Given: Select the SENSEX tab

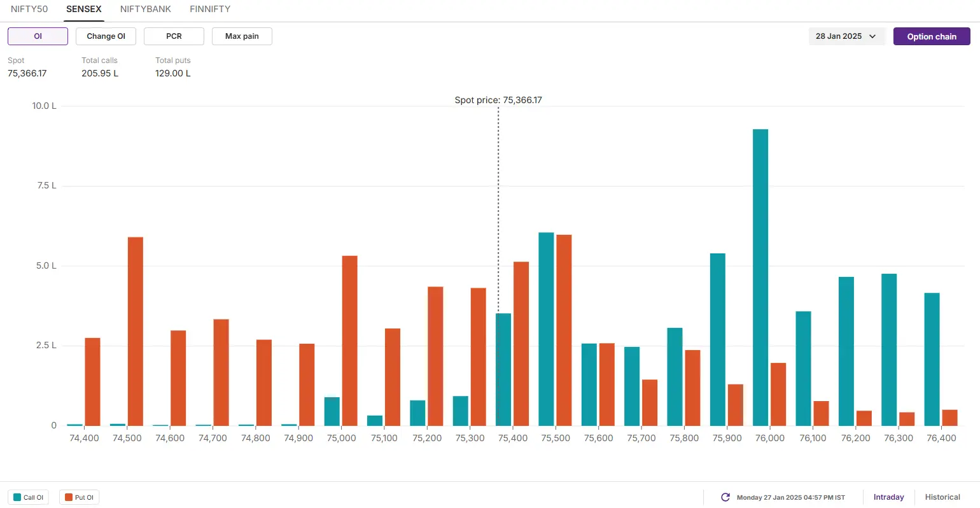Looking at the screenshot, I should coord(84,9).
